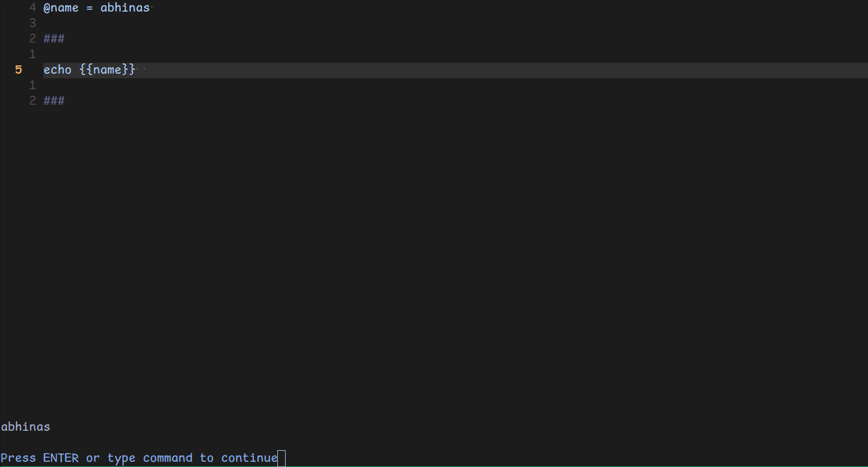Click the word ENTER in the prompt
Image resolution: width=868 pixels, height=467 pixels.
click(61, 458)
